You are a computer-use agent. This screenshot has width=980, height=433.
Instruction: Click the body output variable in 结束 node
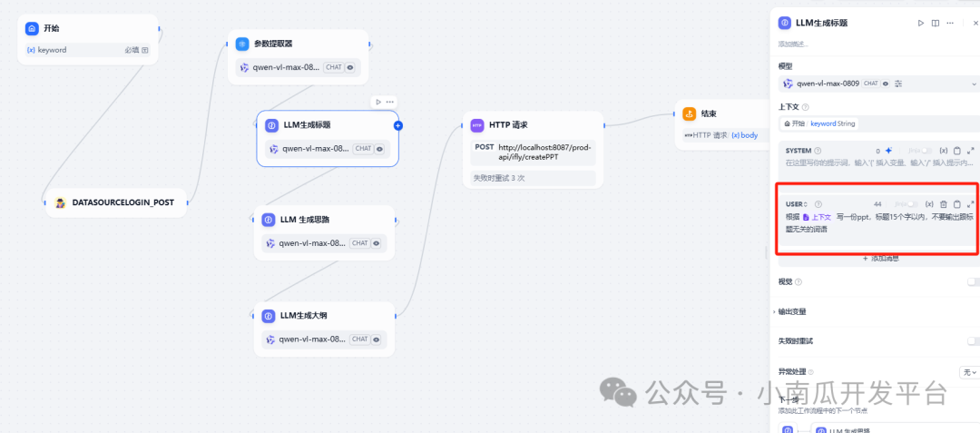[744, 135]
